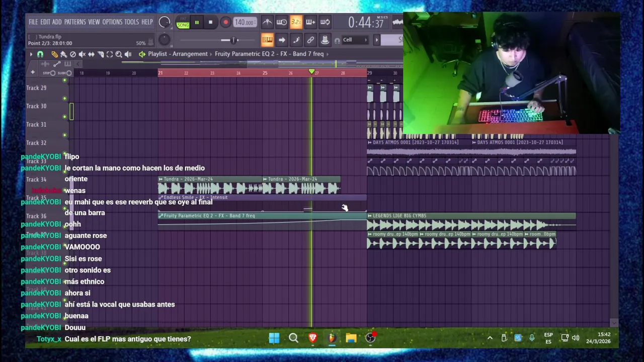Click the 140.000 tempo field

pyautogui.click(x=245, y=22)
